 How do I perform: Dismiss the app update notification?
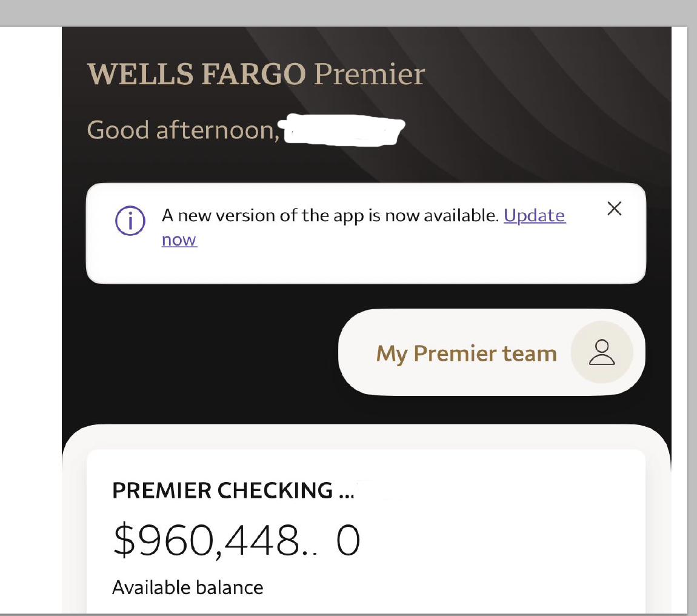[x=614, y=209]
